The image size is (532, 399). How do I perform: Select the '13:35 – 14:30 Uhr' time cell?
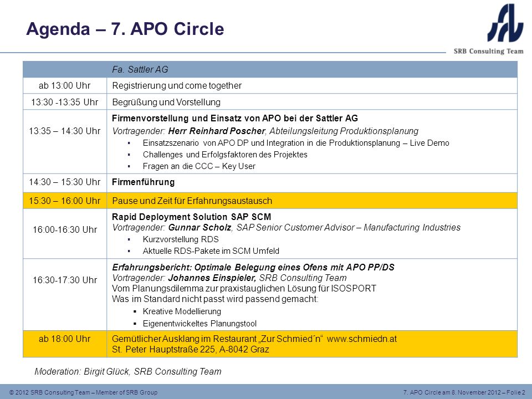65,142
